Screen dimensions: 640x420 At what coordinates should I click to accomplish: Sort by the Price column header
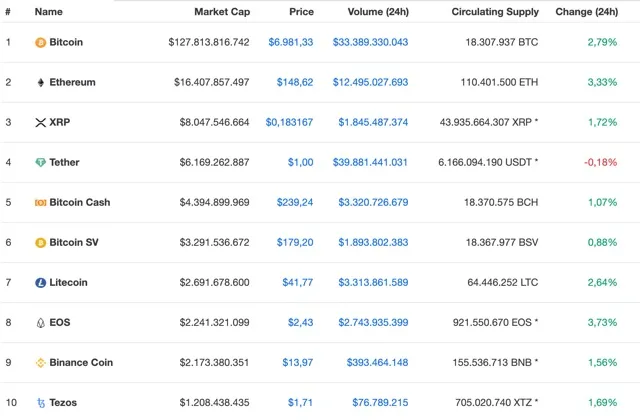click(x=301, y=12)
